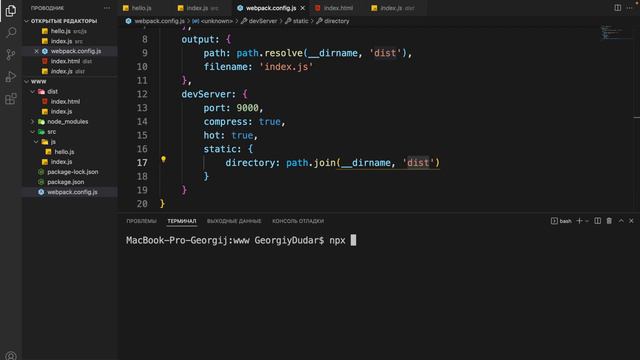Collapse the js folder
The width and height of the screenshot is (640, 360).
36,142
